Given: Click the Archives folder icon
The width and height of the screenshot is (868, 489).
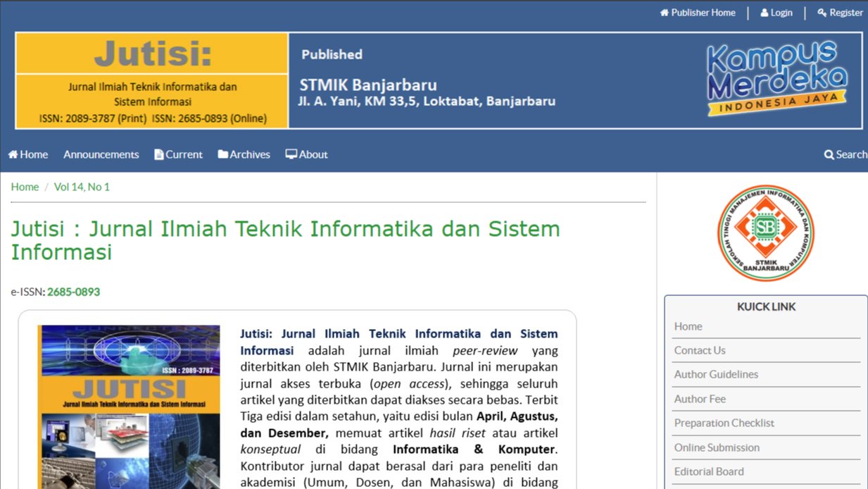Looking at the screenshot, I should pos(222,155).
